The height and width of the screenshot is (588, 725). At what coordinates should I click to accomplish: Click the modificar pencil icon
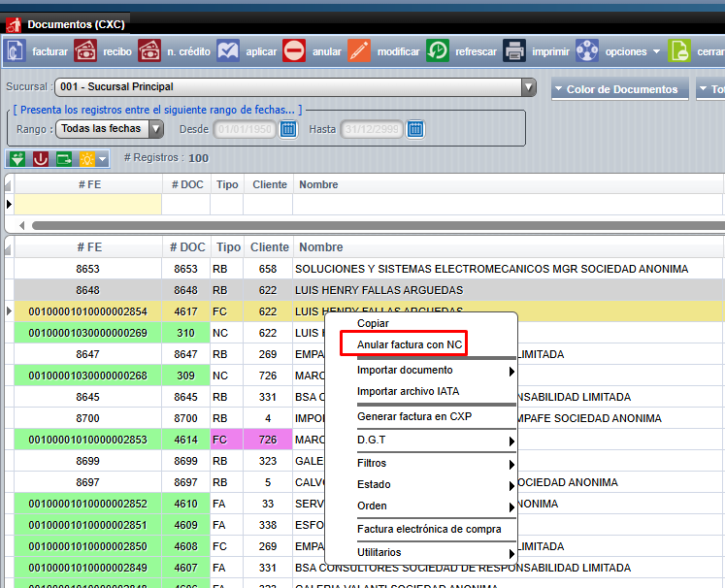[x=359, y=51]
